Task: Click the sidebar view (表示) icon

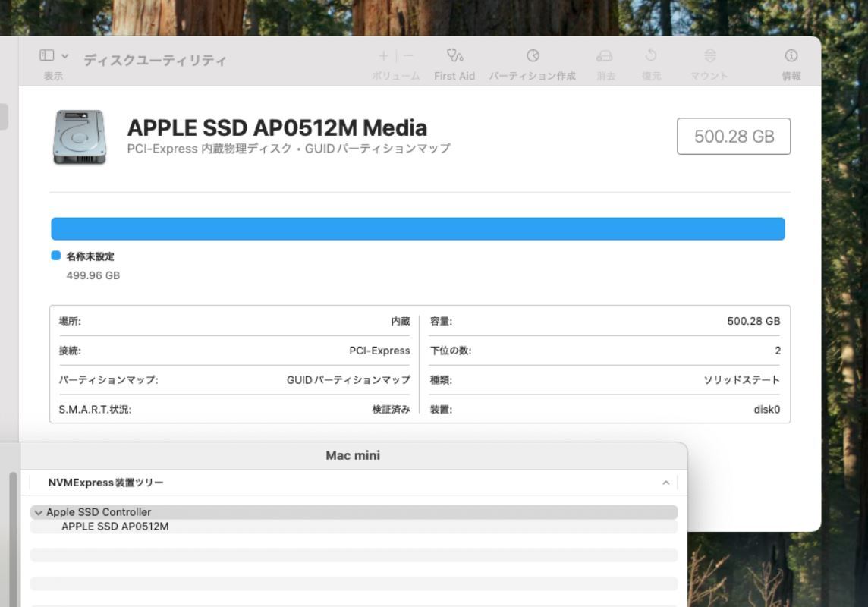Action: coord(47,55)
